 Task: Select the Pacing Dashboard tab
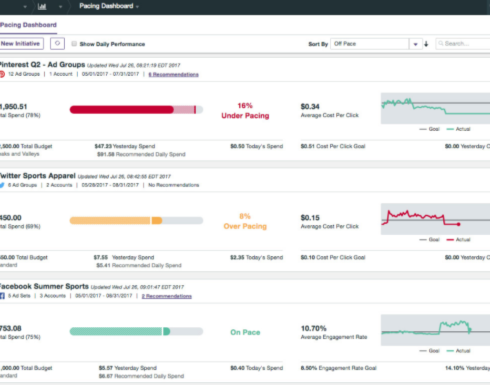[28, 25]
